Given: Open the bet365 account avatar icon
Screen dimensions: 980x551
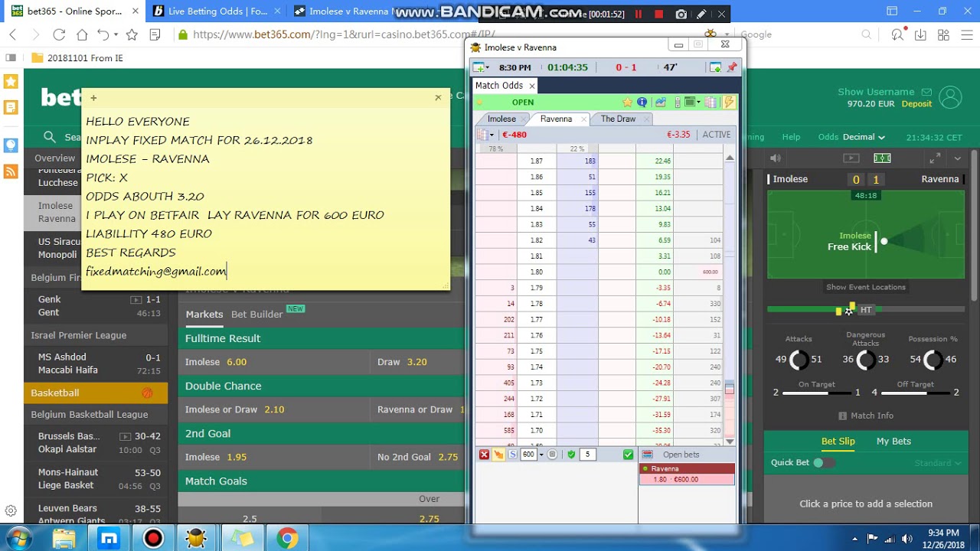Looking at the screenshot, I should [x=950, y=97].
